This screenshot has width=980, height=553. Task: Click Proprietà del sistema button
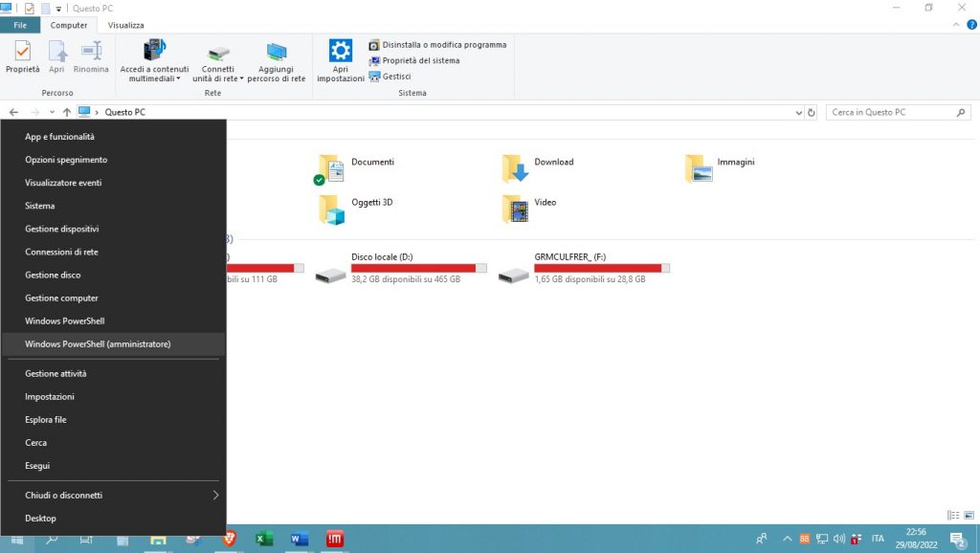(420, 61)
